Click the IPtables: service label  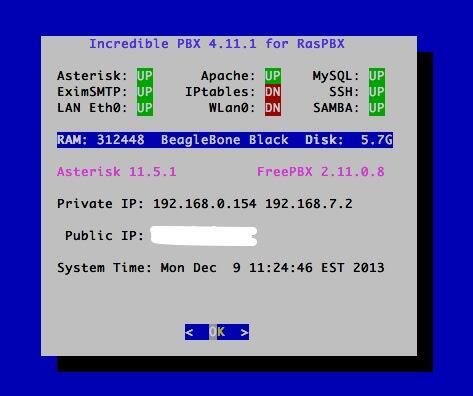[x=220, y=92]
